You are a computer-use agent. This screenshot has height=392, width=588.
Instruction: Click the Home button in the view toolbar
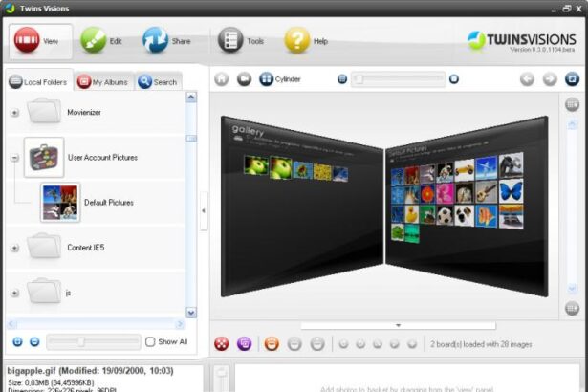[221, 79]
